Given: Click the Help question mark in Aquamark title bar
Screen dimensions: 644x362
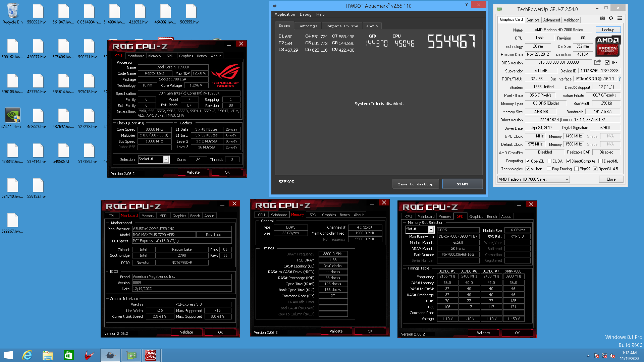Looking at the screenshot, I should (x=466, y=4).
